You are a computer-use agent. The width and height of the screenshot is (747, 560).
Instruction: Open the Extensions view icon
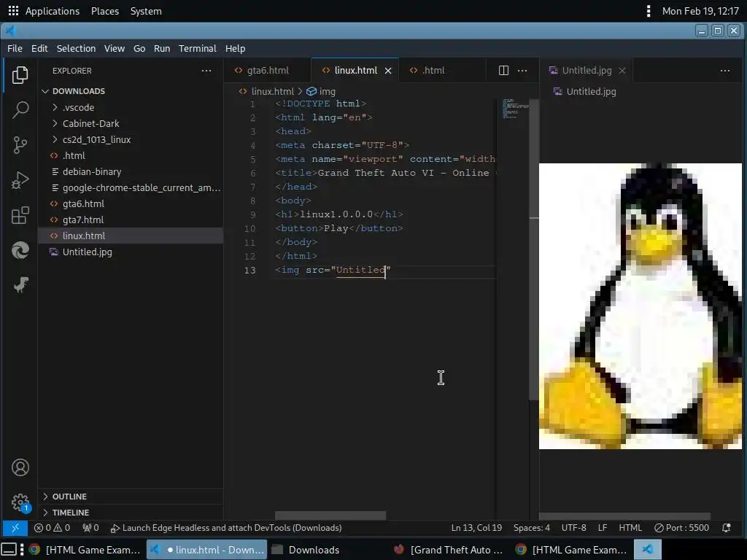click(x=20, y=215)
